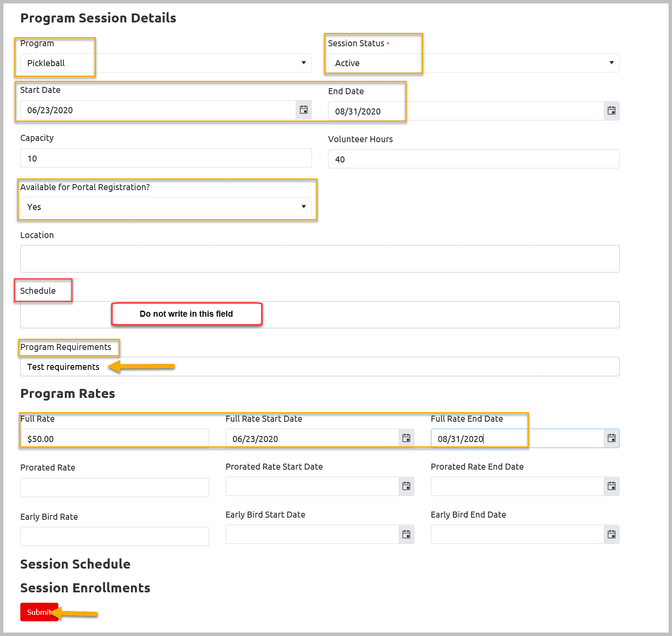Open the Full Rate End Date calendar
The height and width of the screenshot is (636, 672).
(611, 439)
